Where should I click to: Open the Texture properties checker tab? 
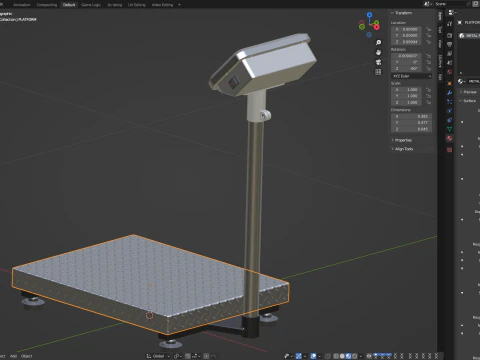(449, 150)
